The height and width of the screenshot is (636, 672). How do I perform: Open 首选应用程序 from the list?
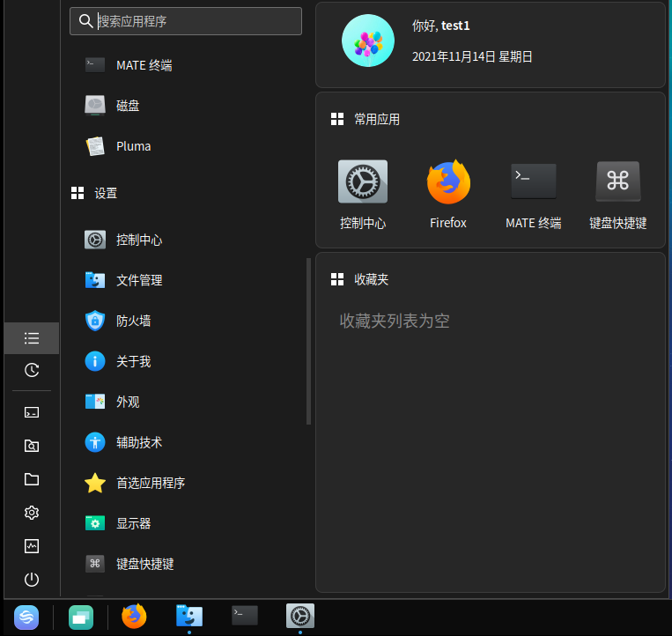(150, 483)
